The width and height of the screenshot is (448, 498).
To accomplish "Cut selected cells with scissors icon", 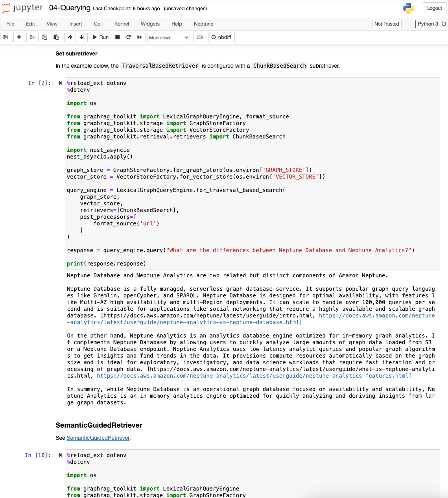I will pos(33,37).
